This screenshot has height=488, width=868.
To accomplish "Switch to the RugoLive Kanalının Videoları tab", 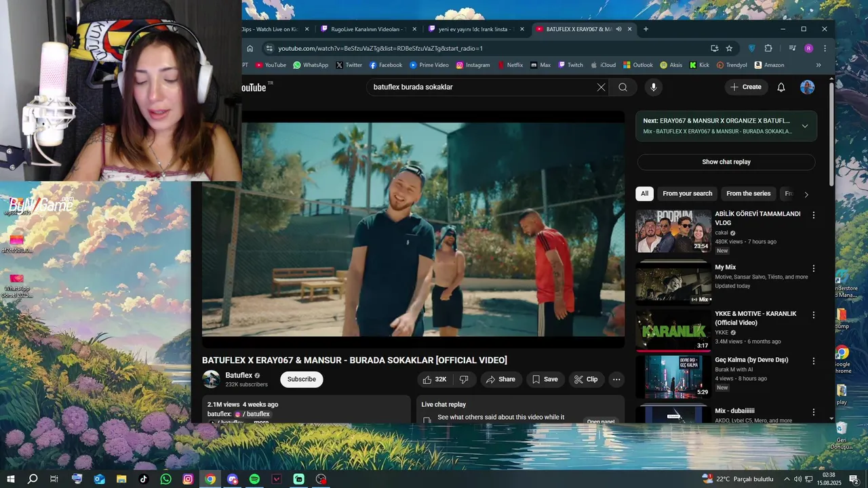I will pos(370,29).
